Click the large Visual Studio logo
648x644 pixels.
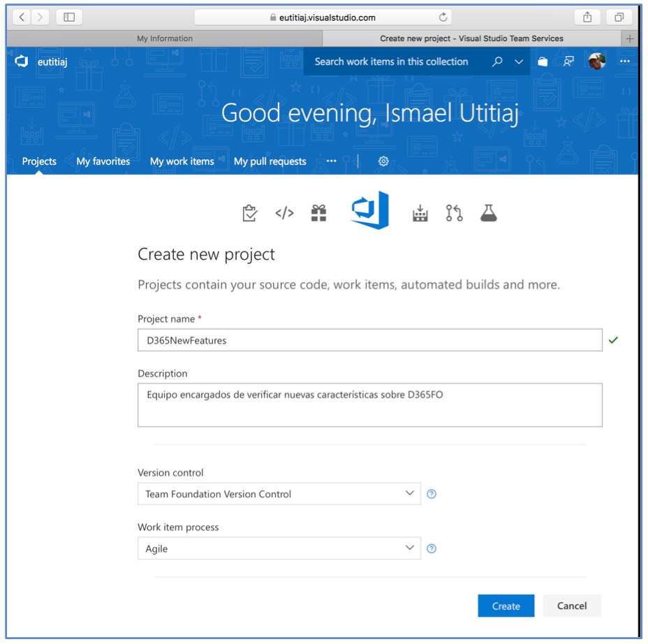click(370, 210)
